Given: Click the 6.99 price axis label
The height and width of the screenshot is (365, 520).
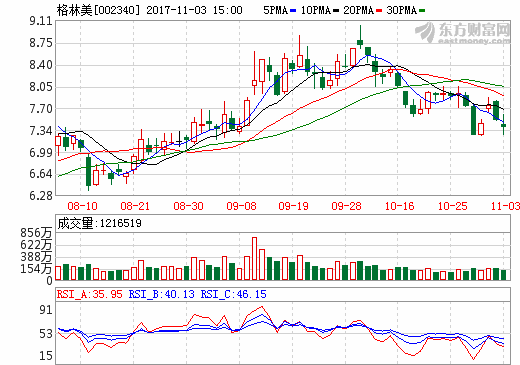Looking at the screenshot, I should pos(41,153).
